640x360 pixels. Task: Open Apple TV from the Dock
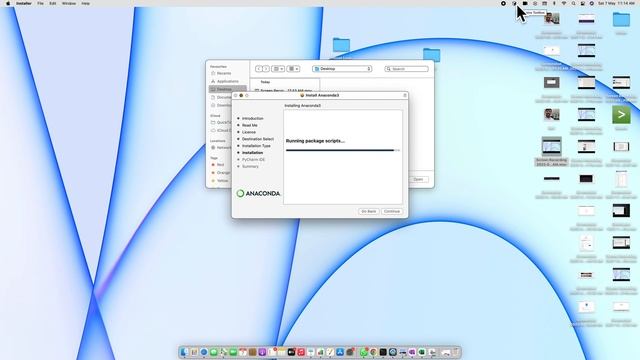(x=291, y=352)
